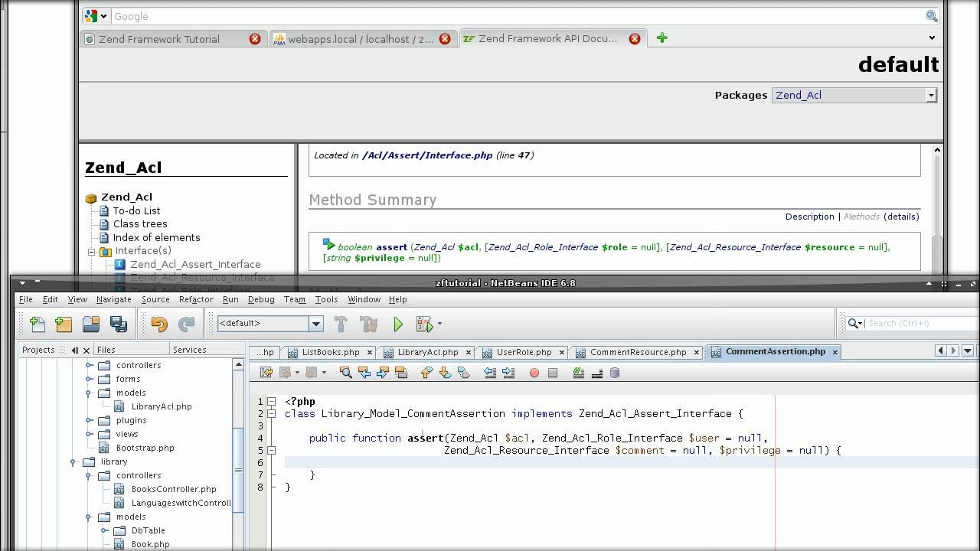Open Zend_Acl_Assert_Interface sidebar link
Viewport: 980px width, 551px height.
click(x=195, y=264)
